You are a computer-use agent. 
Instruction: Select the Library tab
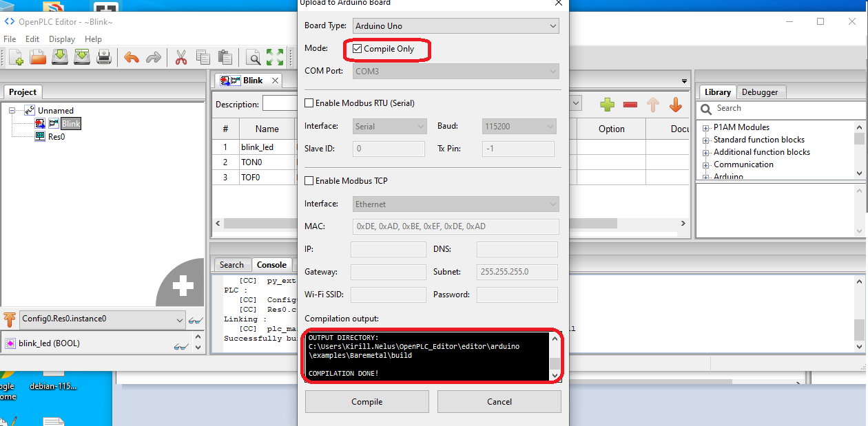tap(717, 92)
